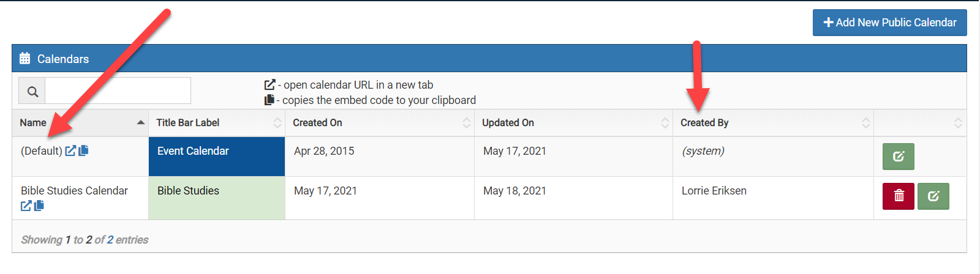Click the Calendars panel header icon
Image resolution: width=980 pixels, height=274 pixels.
[24, 59]
